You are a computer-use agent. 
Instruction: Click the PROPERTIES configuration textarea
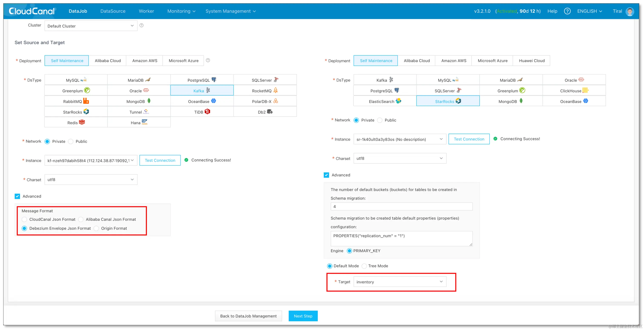coord(401,239)
